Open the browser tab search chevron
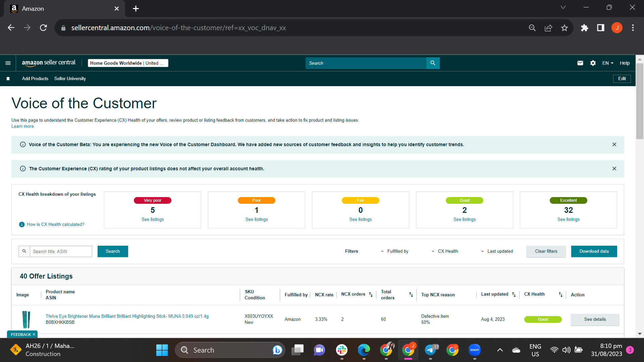The width and height of the screenshot is (644, 362). (x=563, y=7)
